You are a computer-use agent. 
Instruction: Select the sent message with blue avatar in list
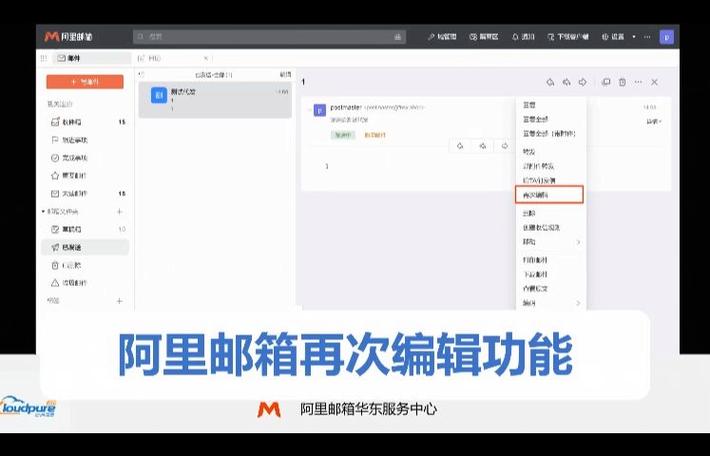(x=215, y=100)
